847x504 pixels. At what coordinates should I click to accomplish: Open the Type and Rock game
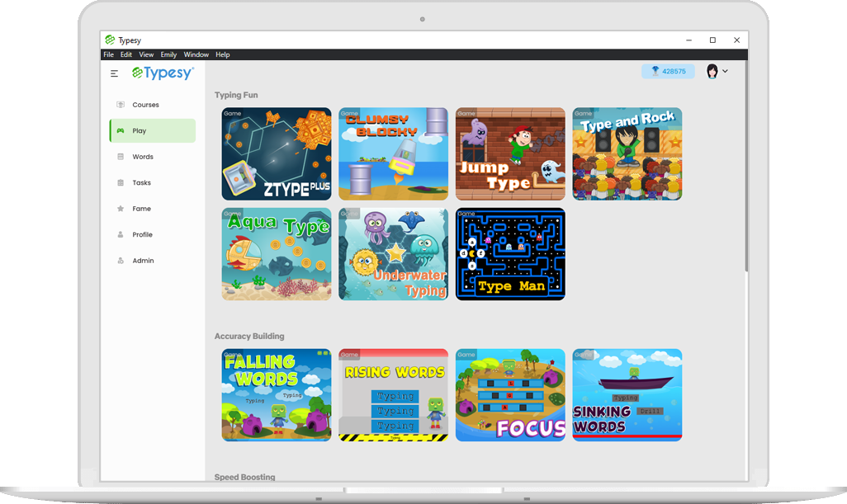pyautogui.click(x=627, y=153)
